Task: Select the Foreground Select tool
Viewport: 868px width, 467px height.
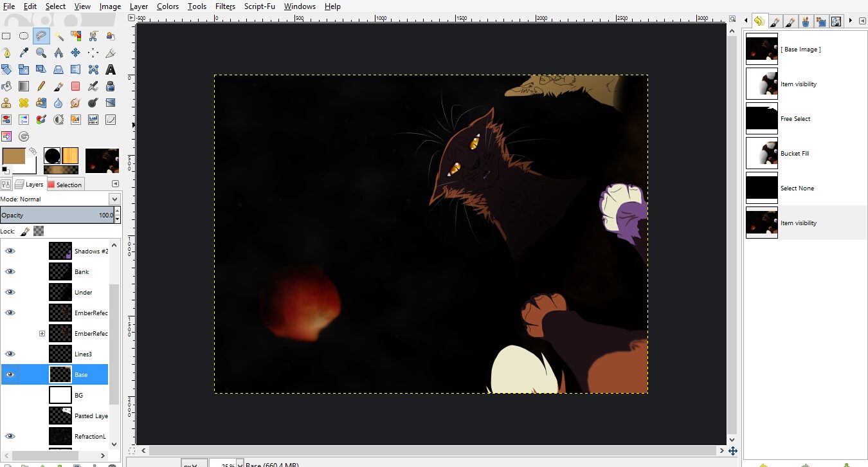Action: (111, 36)
